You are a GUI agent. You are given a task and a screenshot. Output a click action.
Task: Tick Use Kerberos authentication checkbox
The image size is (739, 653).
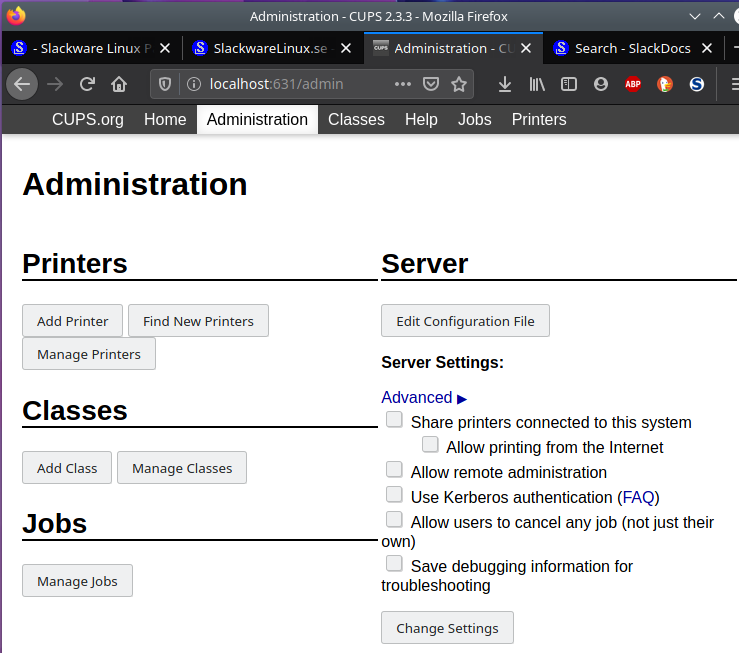pyautogui.click(x=394, y=494)
